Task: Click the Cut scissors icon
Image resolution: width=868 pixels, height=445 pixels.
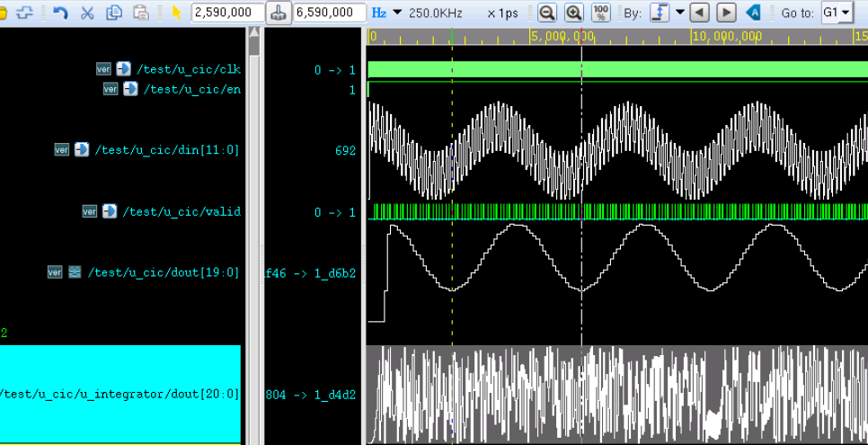Action: point(87,13)
